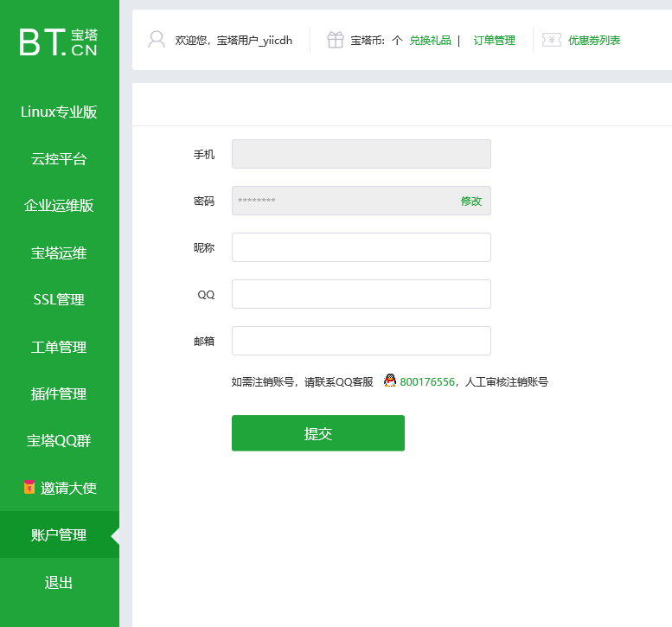Open 宝塔QQ群 menu item
This screenshot has height=627, width=672.
click(59, 440)
